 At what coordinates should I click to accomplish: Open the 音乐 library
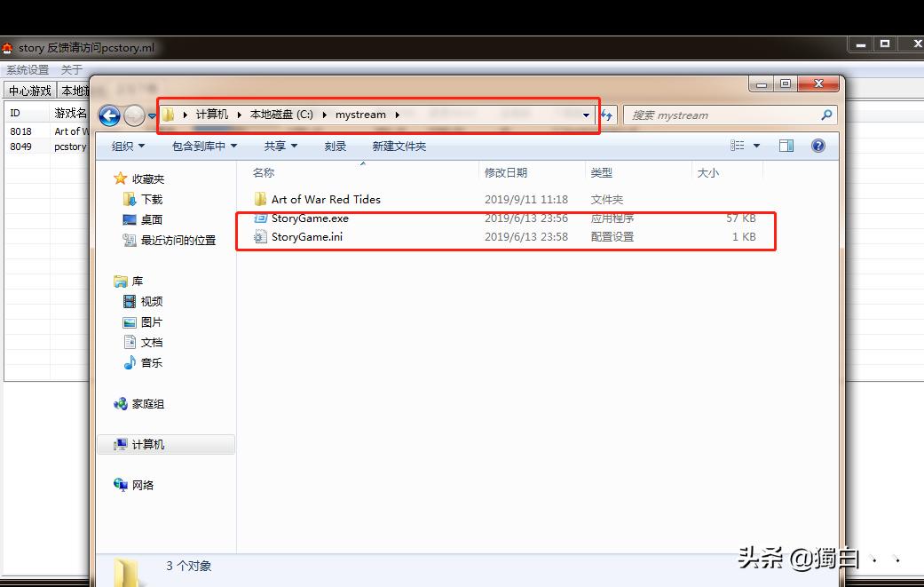pyautogui.click(x=152, y=362)
